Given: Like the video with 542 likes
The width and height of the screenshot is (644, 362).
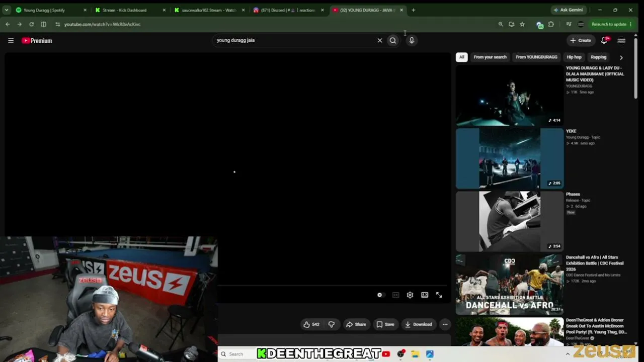Looking at the screenshot, I should (311, 324).
